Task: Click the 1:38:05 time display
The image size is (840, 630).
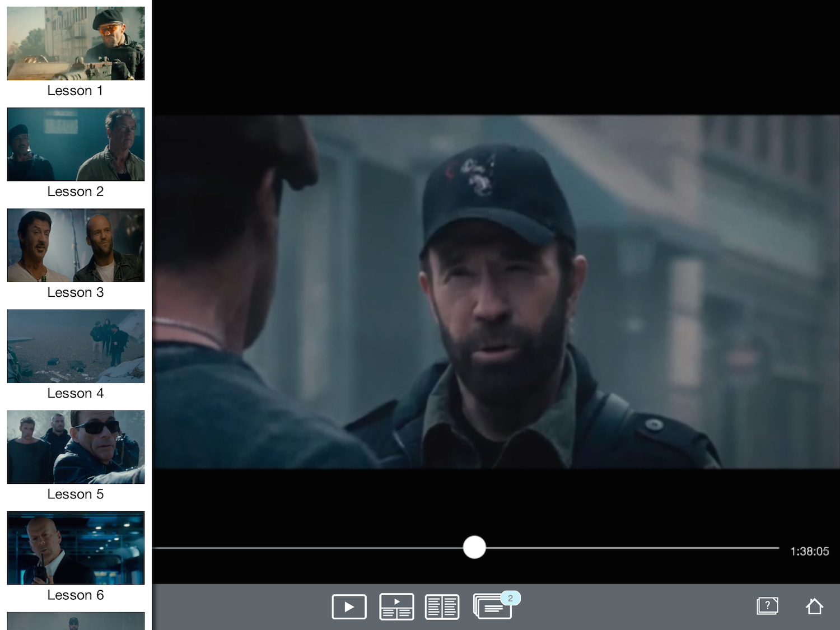Action: coord(809,552)
